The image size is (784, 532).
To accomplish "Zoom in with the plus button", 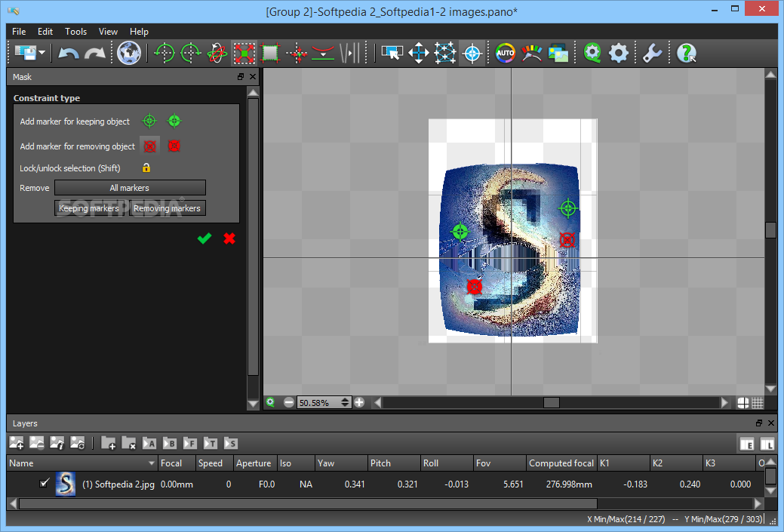I will (x=359, y=402).
